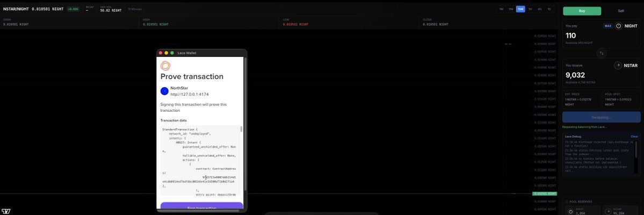
Task: Click the NIGHT token icon in You pay
Action: (619, 26)
